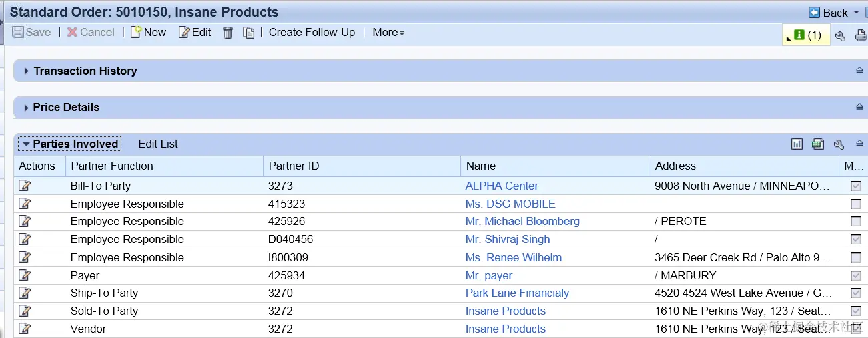This screenshot has height=338, width=868.
Task: Click the eject icon in Parties Involved header
Action: pyautogui.click(x=859, y=144)
